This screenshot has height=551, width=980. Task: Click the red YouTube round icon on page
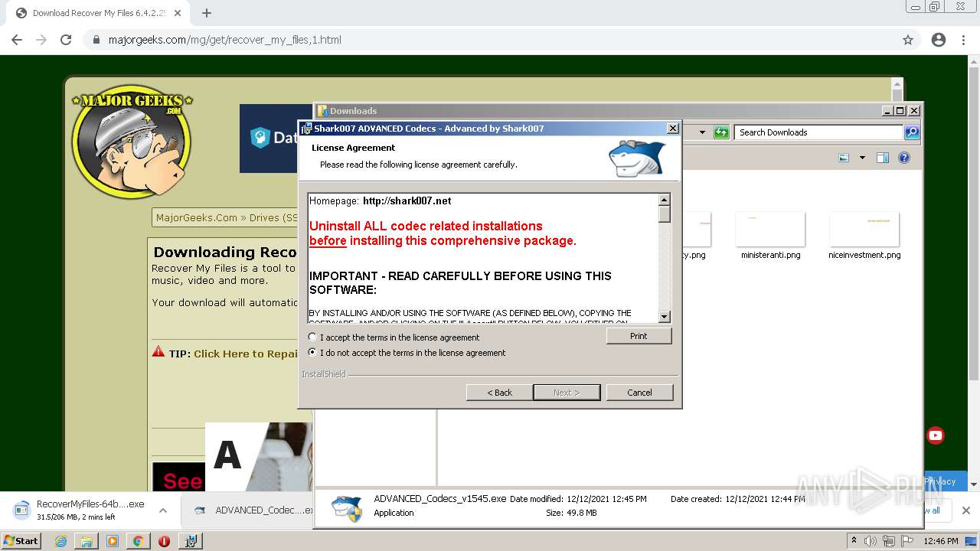click(x=936, y=435)
